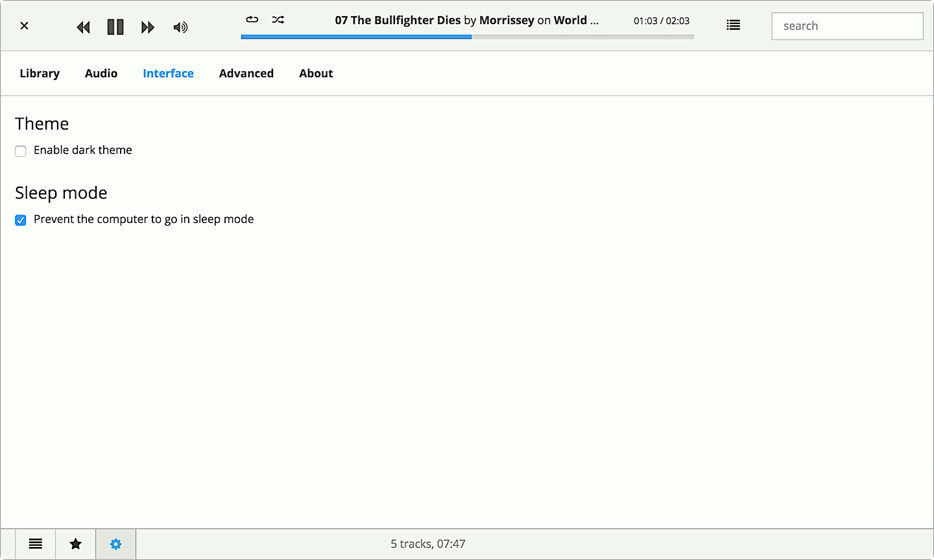
Task: Click the volume speaker icon
Action: (x=180, y=27)
